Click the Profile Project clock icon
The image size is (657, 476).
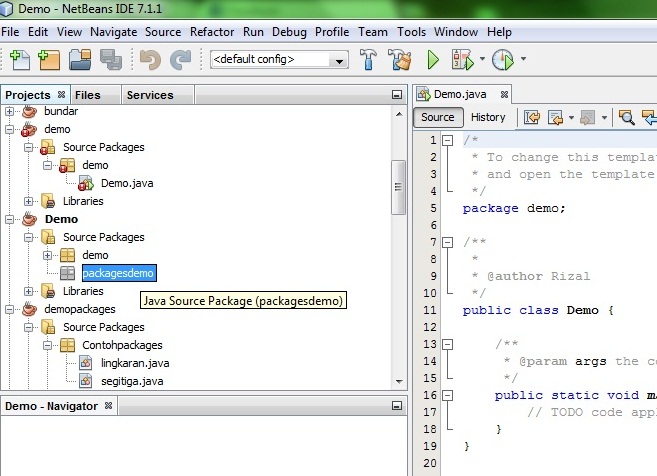click(503, 60)
